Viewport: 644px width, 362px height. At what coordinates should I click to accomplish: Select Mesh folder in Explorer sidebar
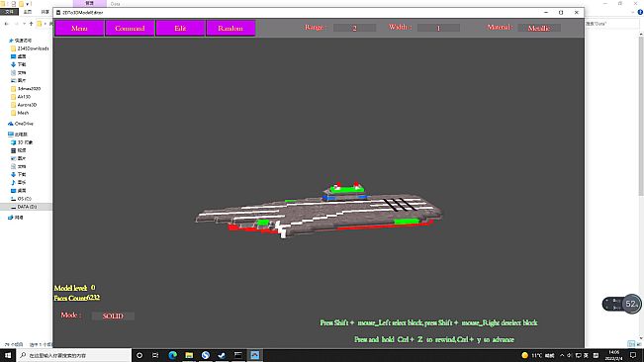tap(20, 113)
